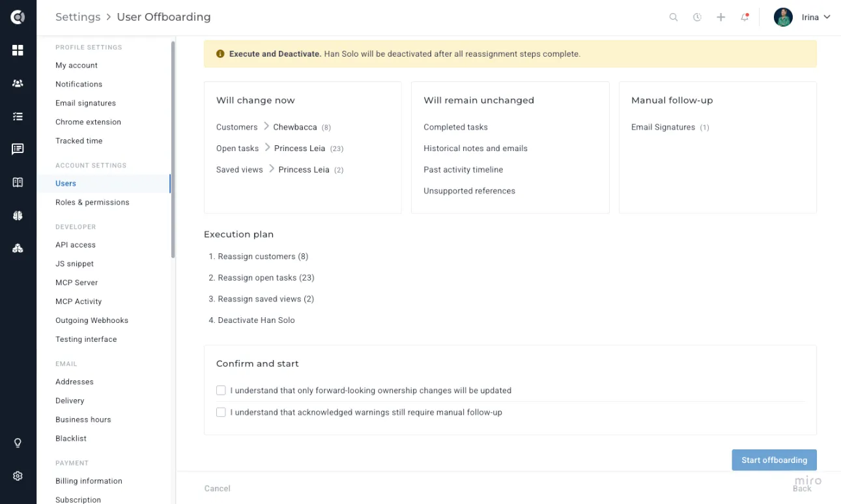Open Notifications settings
The height and width of the screenshot is (504, 841).
click(x=79, y=84)
